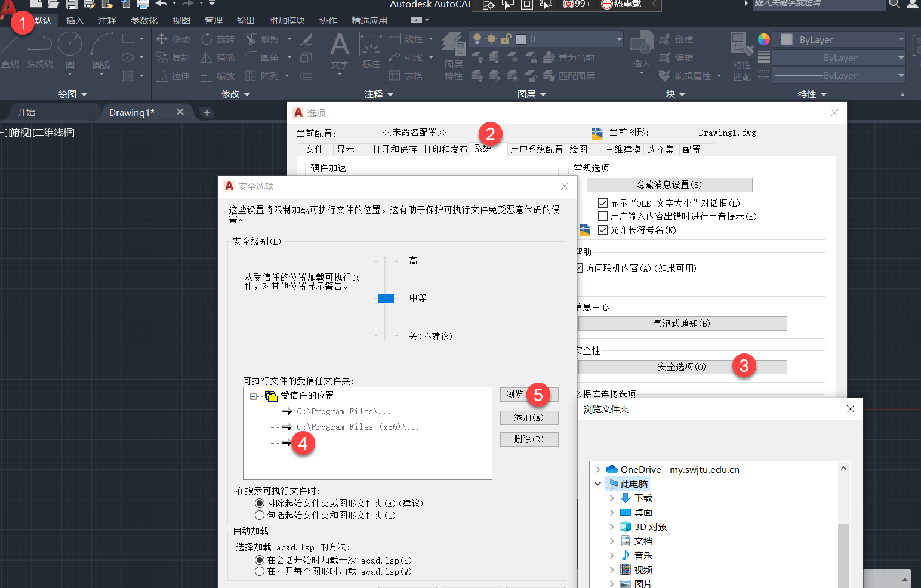
Task: Switch to the 参数化 ribbon tab
Action: 144,21
